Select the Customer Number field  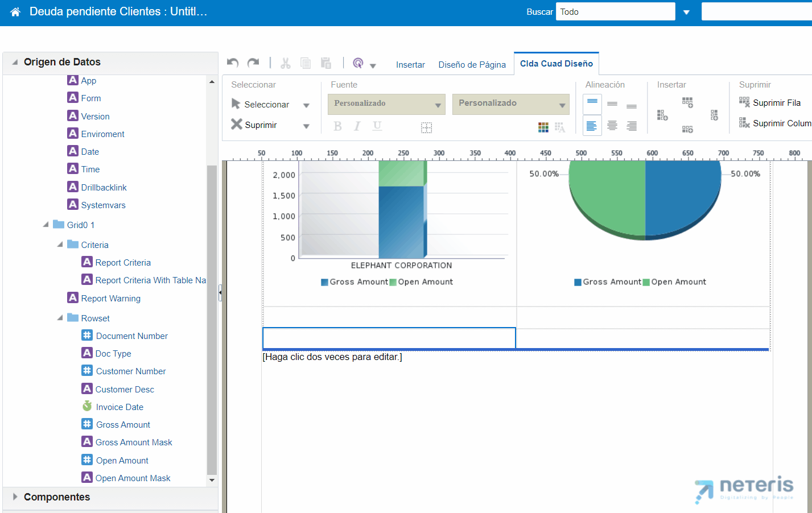click(x=131, y=371)
